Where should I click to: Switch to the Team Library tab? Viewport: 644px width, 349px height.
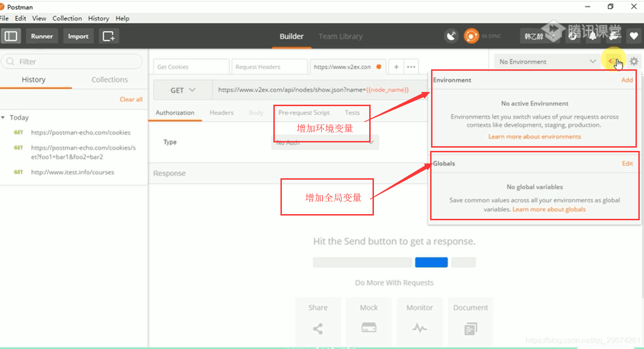(340, 36)
